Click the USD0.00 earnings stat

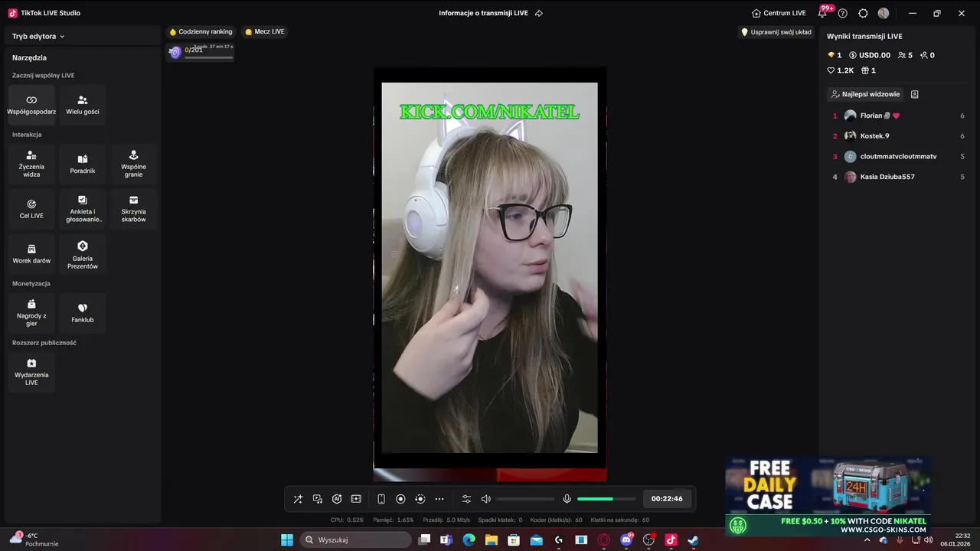(x=870, y=55)
